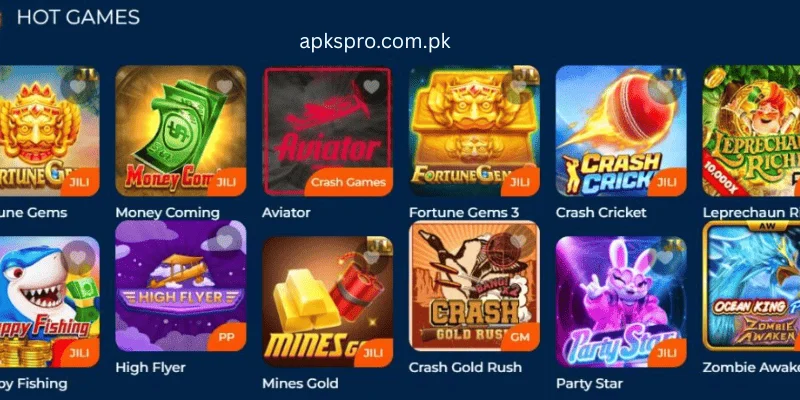
Task: Toggle heart on Money Coming tile
Action: pyautogui.click(x=224, y=87)
